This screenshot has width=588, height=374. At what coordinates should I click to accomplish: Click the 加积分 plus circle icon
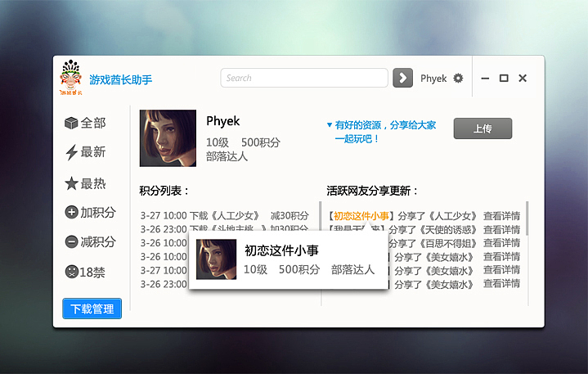pyautogui.click(x=71, y=212)
